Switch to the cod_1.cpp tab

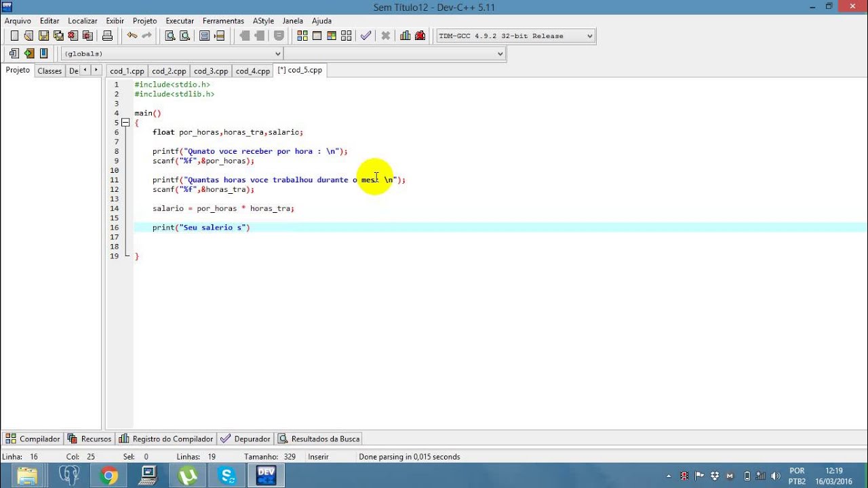pyautogui.click(x=127, y=70)
